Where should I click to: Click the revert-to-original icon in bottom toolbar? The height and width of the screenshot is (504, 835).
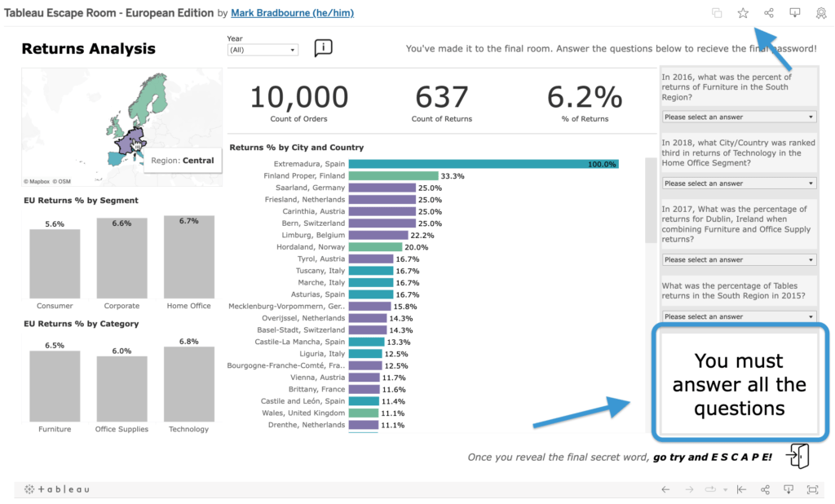(x=741, y=489)
